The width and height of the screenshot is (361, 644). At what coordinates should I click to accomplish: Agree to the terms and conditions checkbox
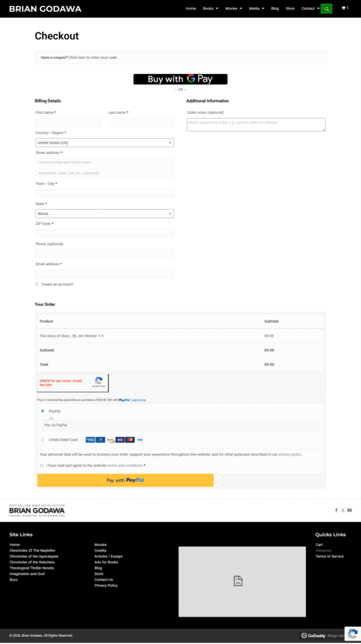click(42, 465)
